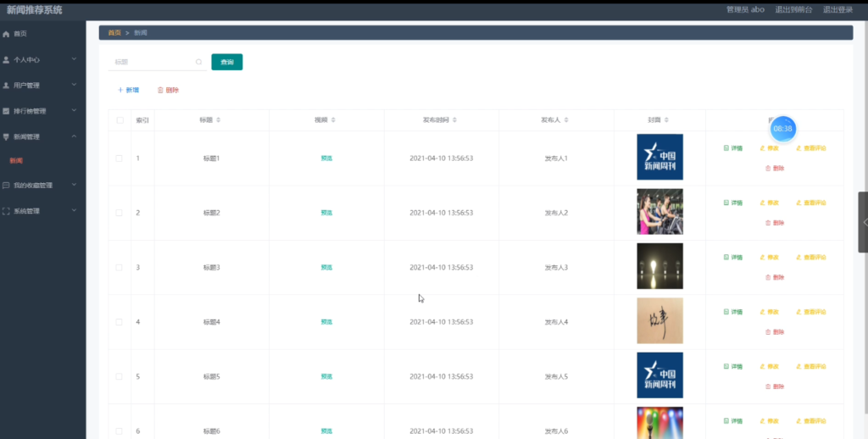Sort the table by the 封面 column
This screenshot has width=868, height=439.
(x=666, y=120)
